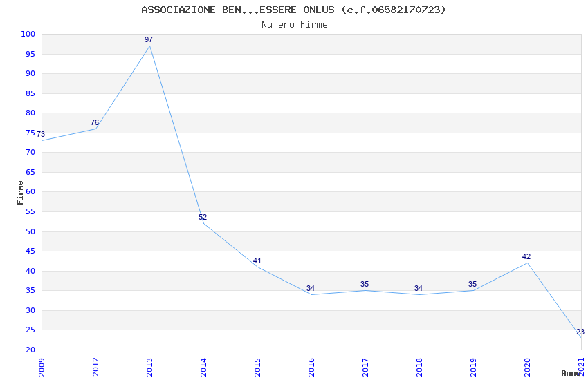Viewport: 588px width, 380px height.
Task: Select the data label 23 for 2021
Action: click(x=580, y=332)
